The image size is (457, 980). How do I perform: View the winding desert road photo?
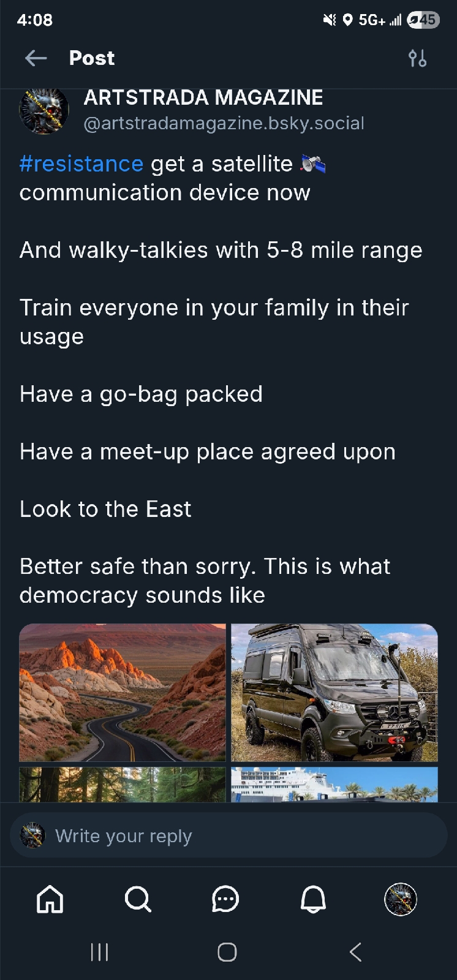[x=123, y=693]
